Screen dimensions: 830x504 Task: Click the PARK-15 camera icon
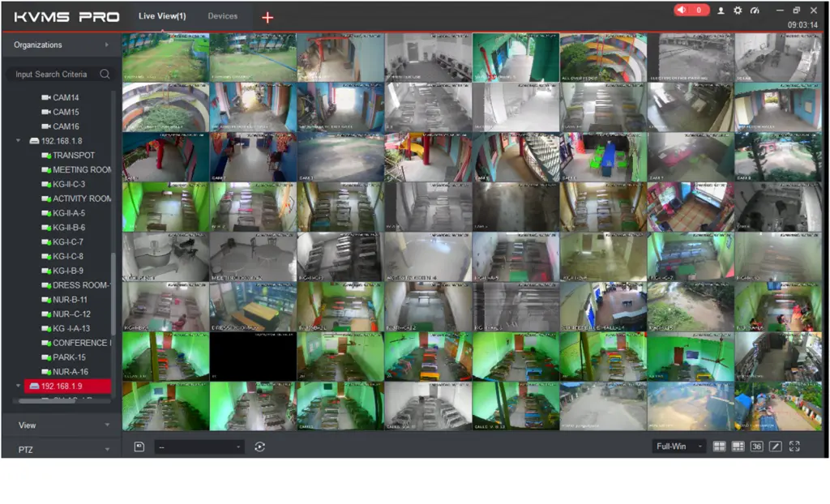(x=46, y=357)
